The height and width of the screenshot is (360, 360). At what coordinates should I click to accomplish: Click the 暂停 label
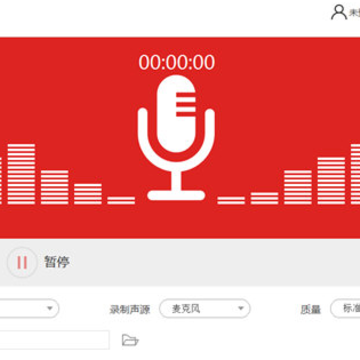point(57,262)
